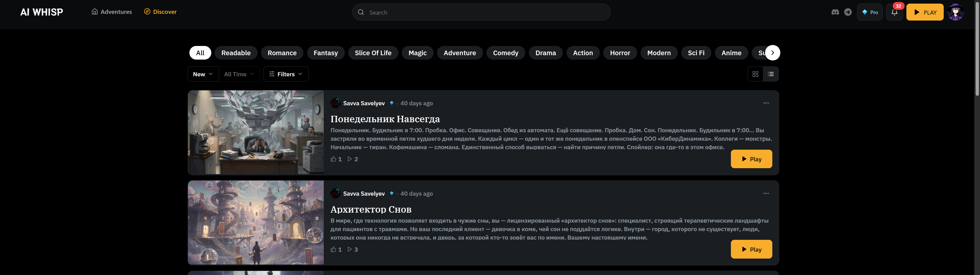Filter by the Horror category

coord(620,53)
